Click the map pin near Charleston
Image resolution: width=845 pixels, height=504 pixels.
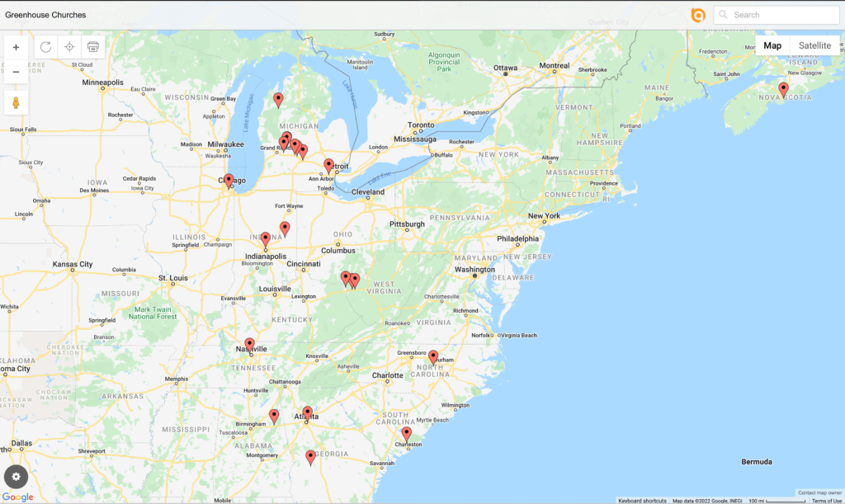[406, 435]
